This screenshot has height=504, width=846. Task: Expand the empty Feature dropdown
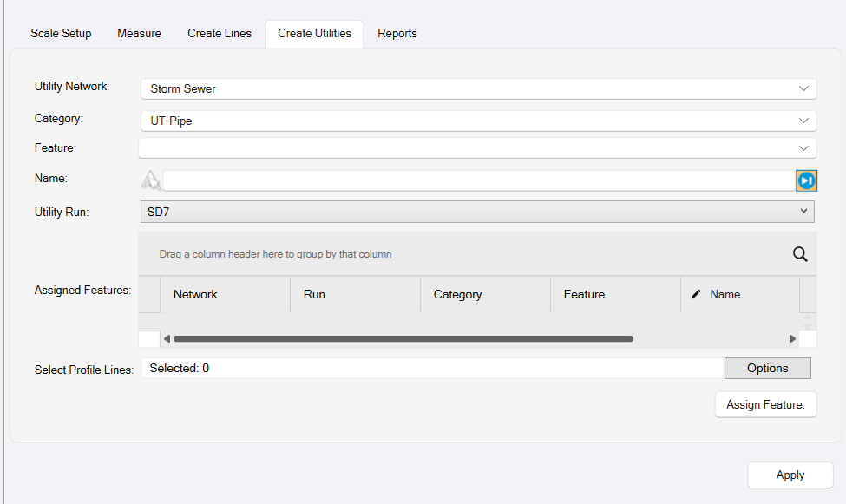click(x=803, y=148)
